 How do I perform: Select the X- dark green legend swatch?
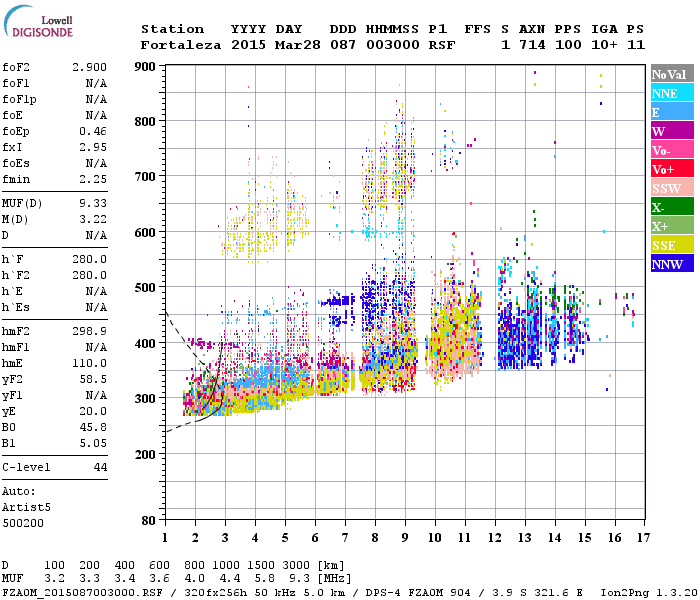(672, 207)
